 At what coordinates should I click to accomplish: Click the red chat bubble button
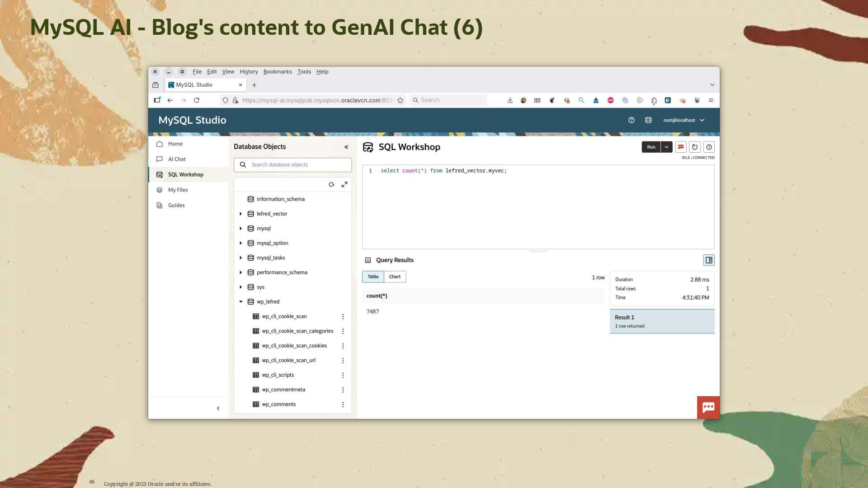click(708, 407)
